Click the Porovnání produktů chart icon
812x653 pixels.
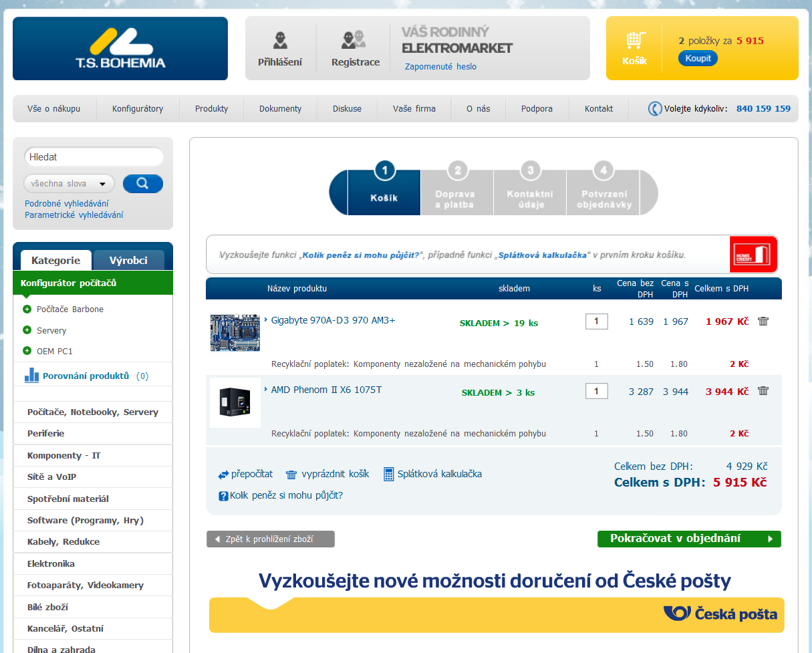pyautogui.click(x=31, y=375)
